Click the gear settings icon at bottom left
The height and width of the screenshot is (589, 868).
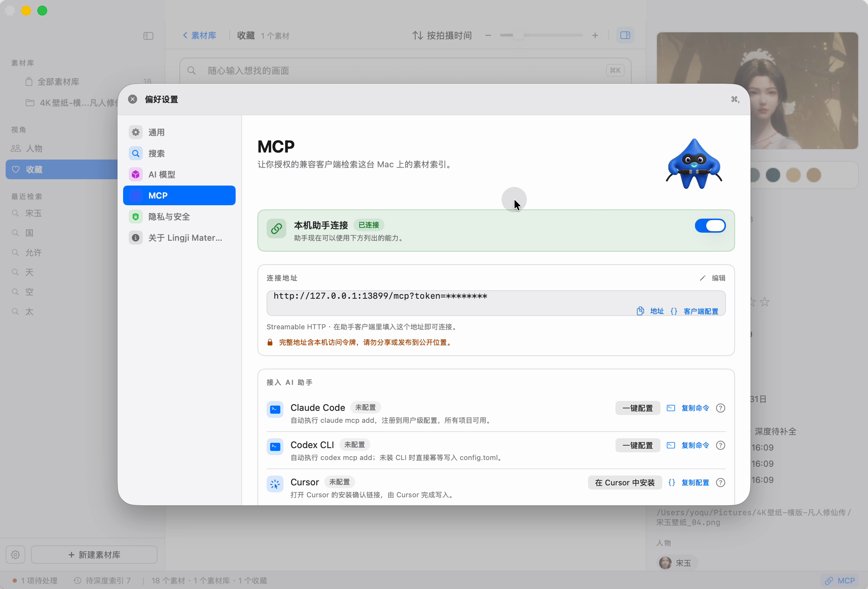pos(15,555)
